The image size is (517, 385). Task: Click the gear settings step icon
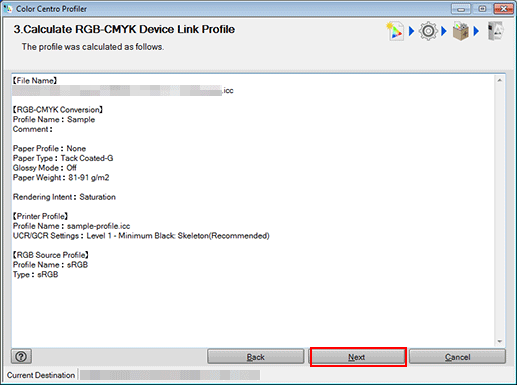pyautogui.click(x=428, y=31)
